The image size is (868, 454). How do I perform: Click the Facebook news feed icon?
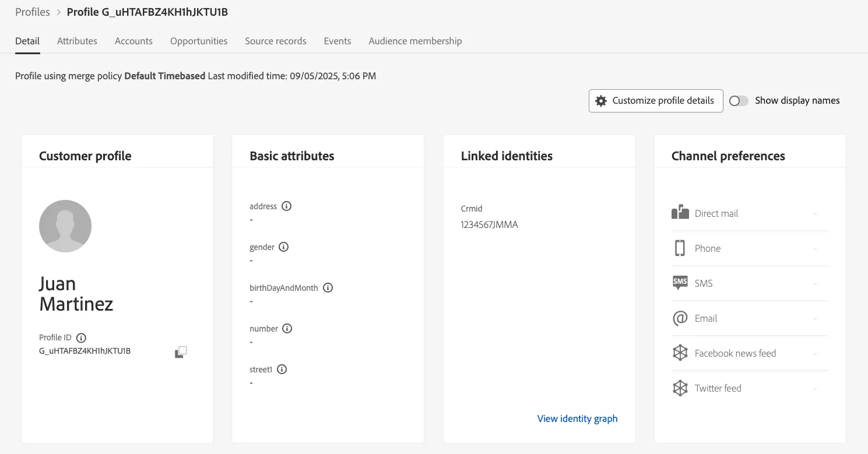[x=680, y=353]
